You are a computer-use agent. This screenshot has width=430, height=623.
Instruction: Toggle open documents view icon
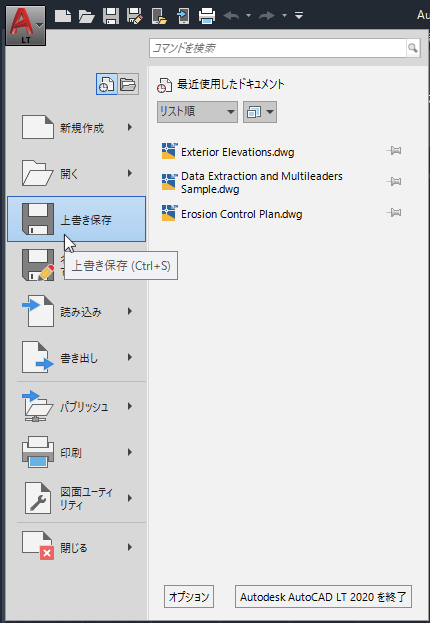point(128,84)
